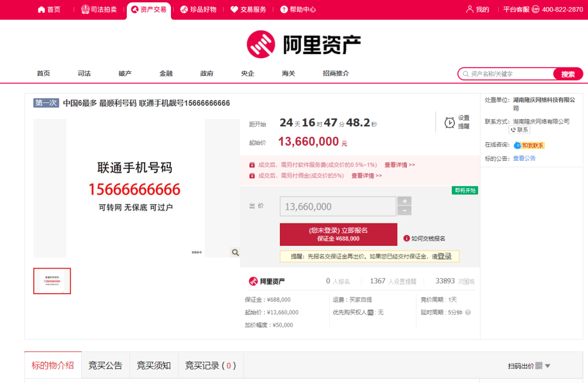The height and width of the screenshot is (383, 588).
Task: Open 司法拍卖 in top bar
Action: pos(99,9)
